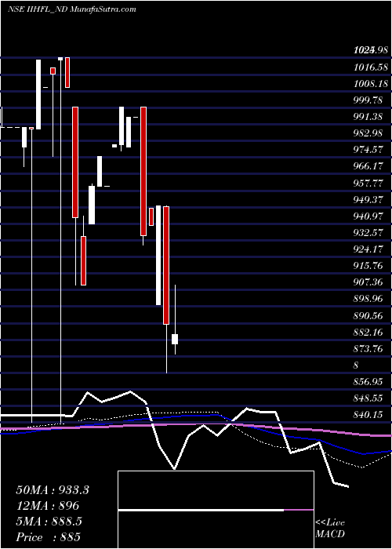The height and width of the screenshot is (549, 392).
Task: Select the 949.37 price level
Action: [368, 199]
